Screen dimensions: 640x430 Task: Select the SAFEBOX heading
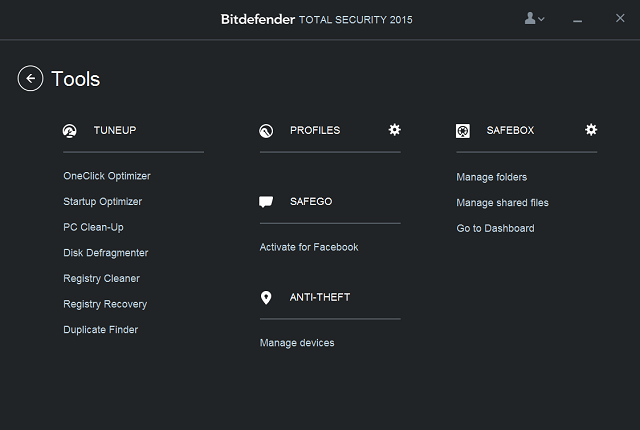pos(510,131)
